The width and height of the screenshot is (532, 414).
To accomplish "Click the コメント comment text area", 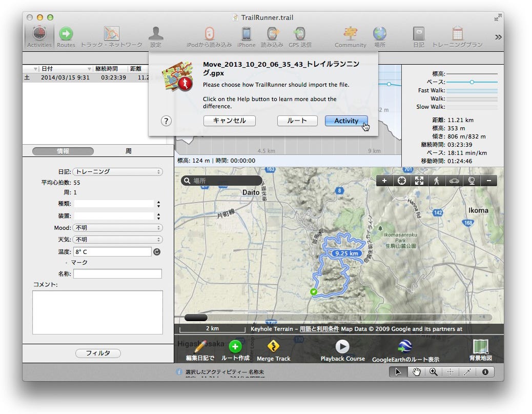I will (98, 312).
